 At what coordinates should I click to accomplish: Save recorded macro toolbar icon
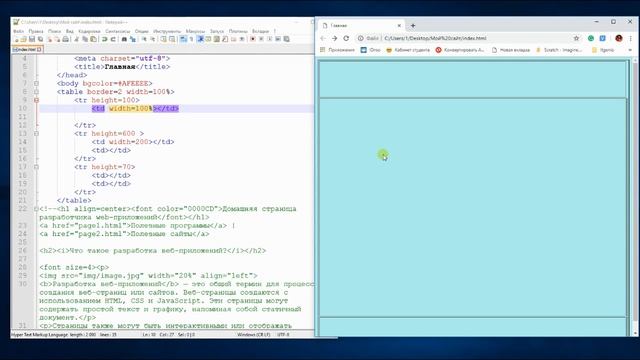(x=287, y=39)
